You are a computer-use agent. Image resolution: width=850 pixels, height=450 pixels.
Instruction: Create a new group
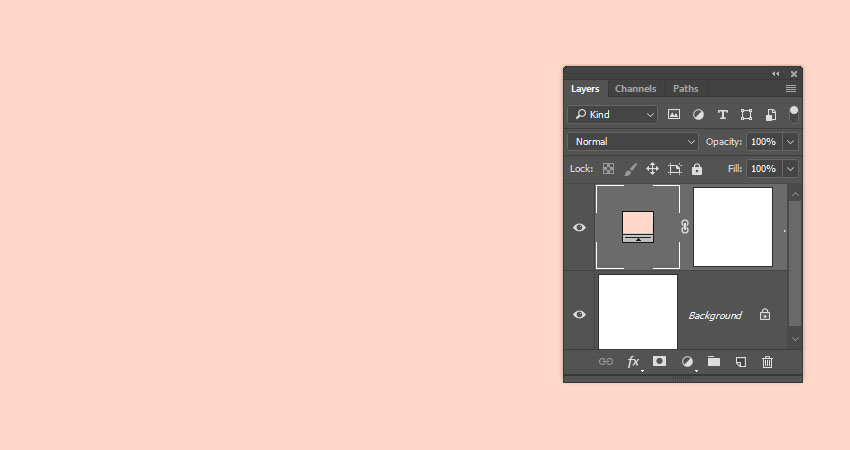(x=714, y=361)
